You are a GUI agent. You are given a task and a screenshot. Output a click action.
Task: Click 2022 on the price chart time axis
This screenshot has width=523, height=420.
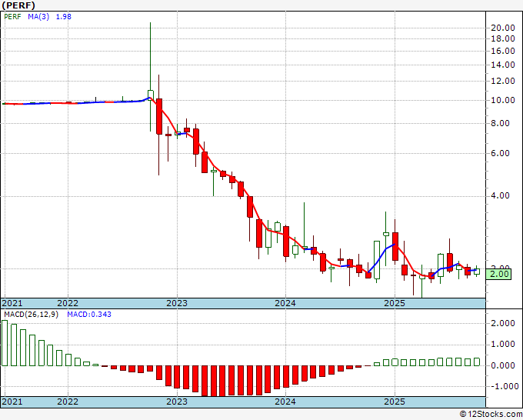pyautogui.click(x=68, y=303)
